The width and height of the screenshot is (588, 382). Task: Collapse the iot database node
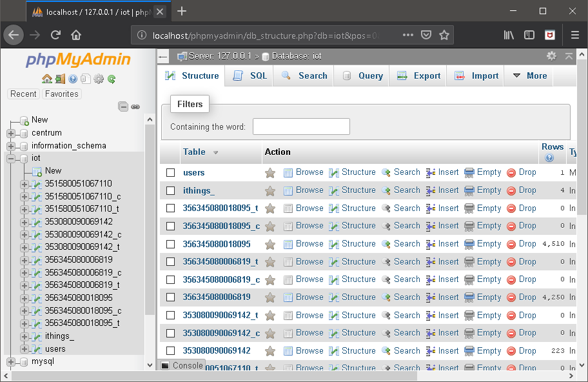pos(11,158)
